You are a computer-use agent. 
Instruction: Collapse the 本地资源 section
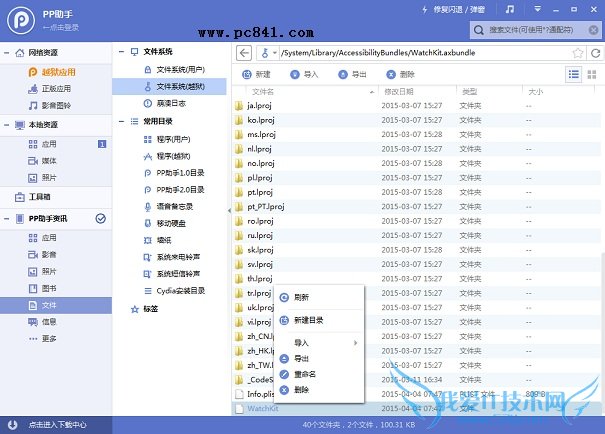[7, 125]
